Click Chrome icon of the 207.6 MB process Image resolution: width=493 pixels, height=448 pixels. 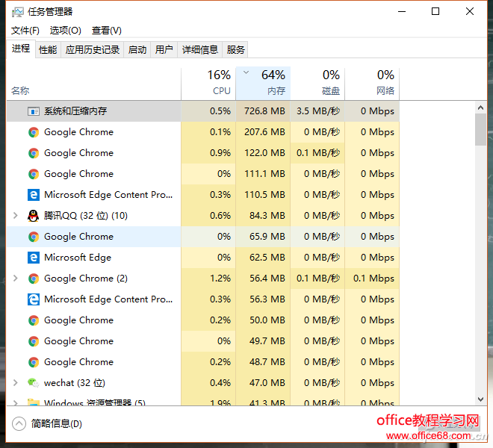[34, 132]
